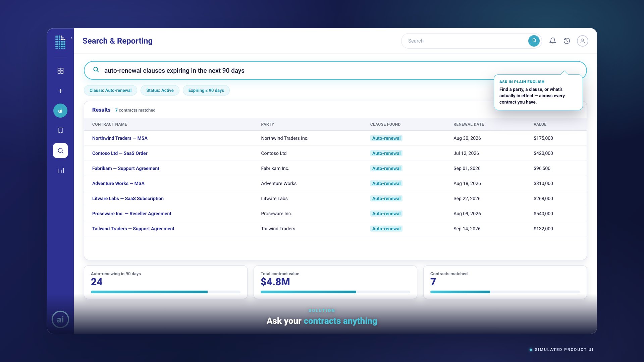Click the auto-renewal clauses query field
The height and width of the screenshot is (362, 644).
click(x=335, y=70)
